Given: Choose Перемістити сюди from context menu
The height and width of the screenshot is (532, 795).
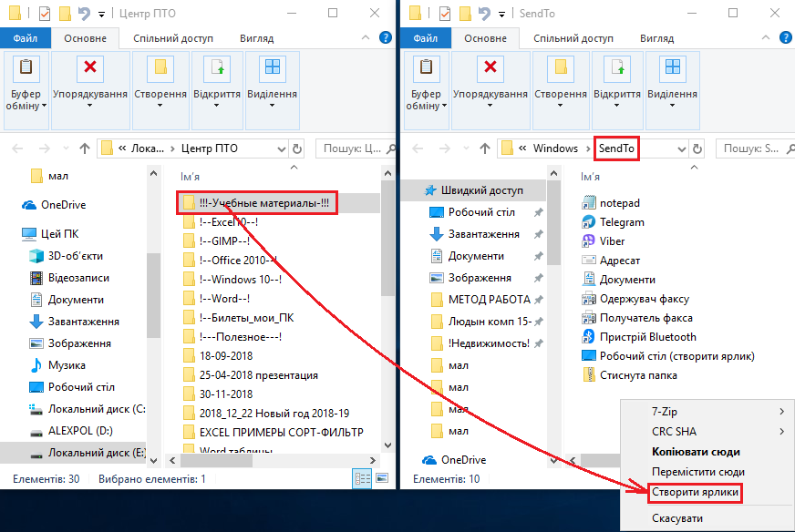Looking at the screenshot, I should (698, 472).
